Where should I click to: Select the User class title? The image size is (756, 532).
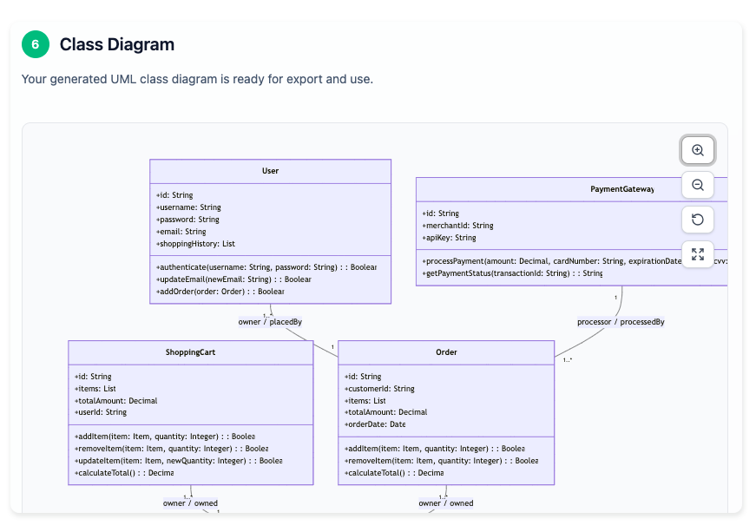click(x=270, y=171)
